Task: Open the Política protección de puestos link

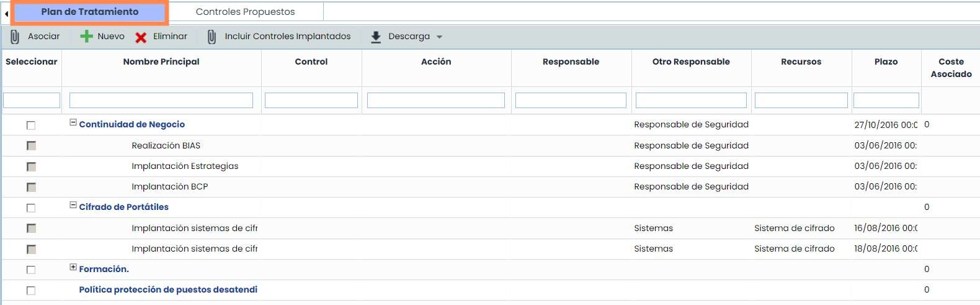Action: tap(168, 289)
